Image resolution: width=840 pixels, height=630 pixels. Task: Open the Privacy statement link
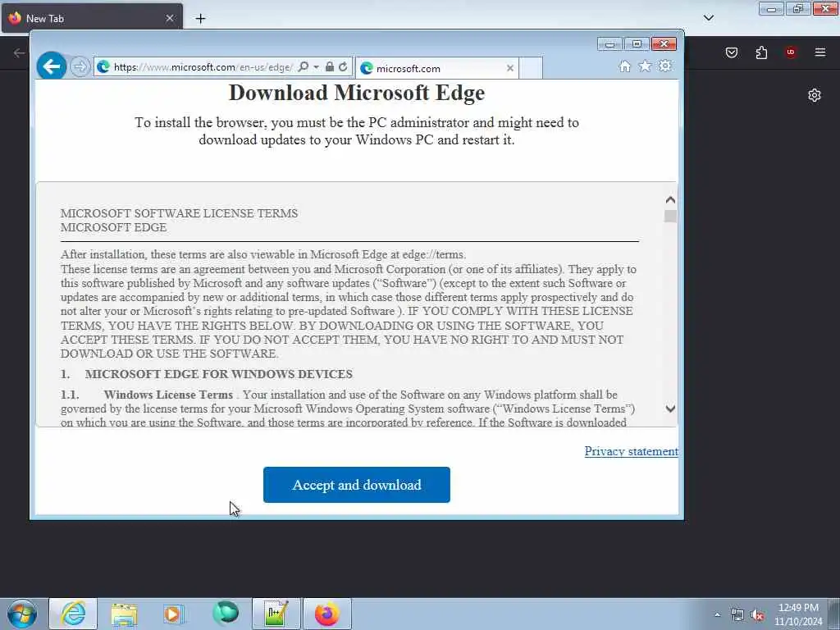coord(631,451)
